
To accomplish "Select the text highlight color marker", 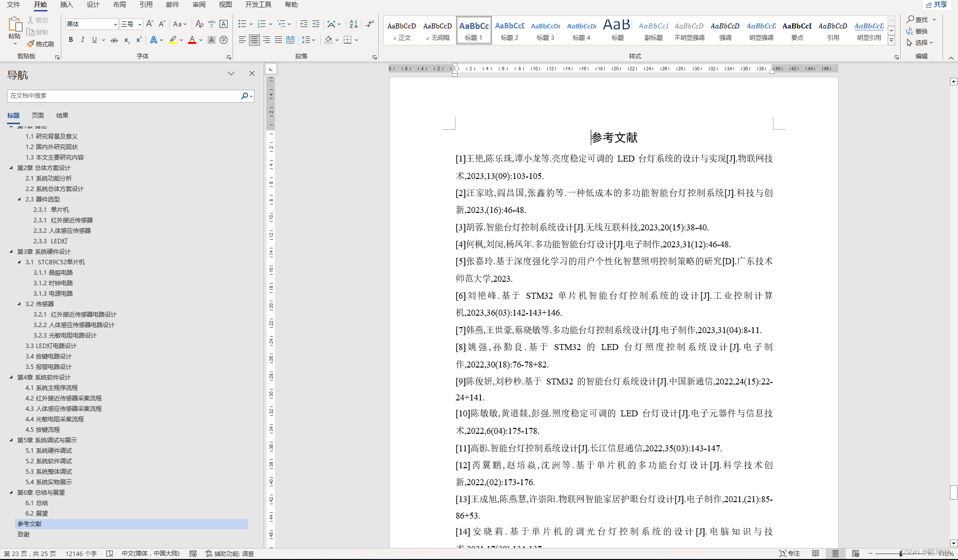I will 173,40.
